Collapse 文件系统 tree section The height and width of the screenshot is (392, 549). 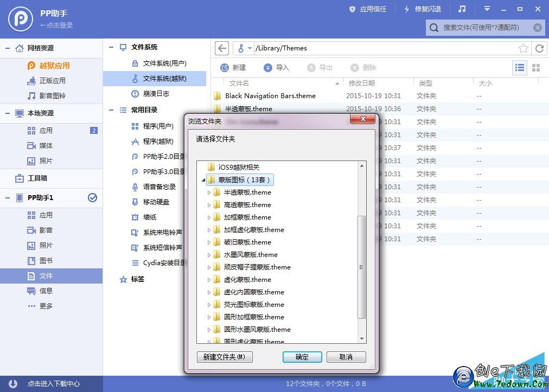coord(111,47)
